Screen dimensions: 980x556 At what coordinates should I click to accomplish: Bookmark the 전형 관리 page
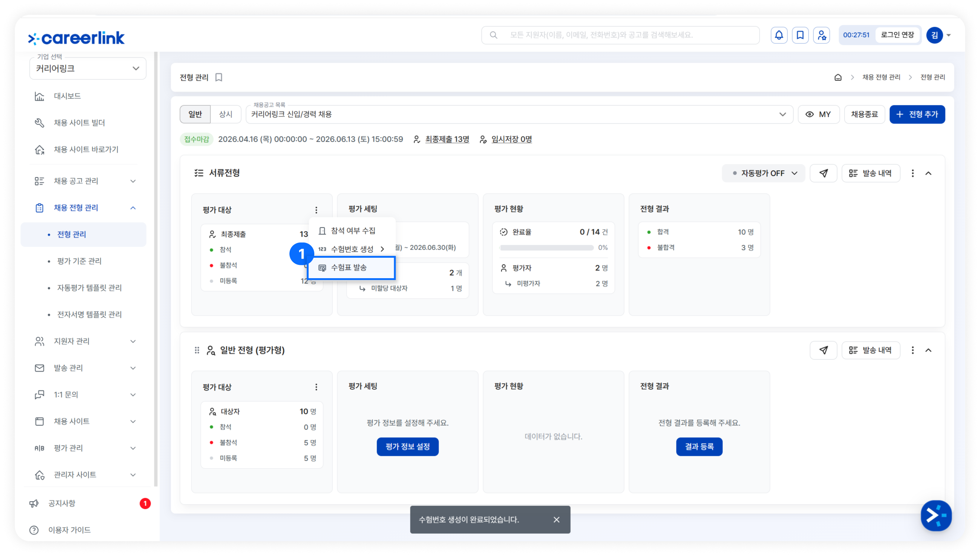(219, 78)
